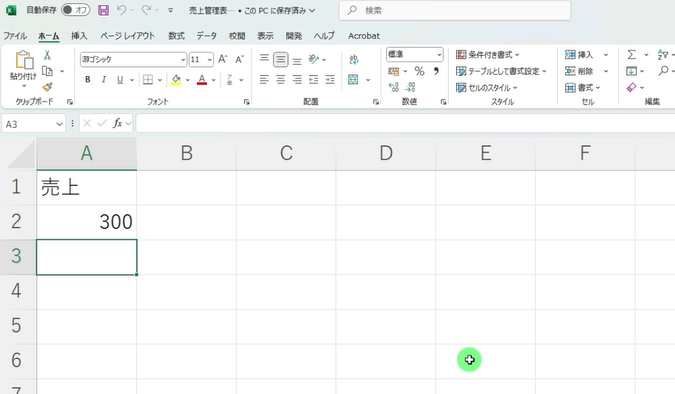Click the wrap text icon
Viewport: 675px width, 394px height.
[x=354, y=59]
